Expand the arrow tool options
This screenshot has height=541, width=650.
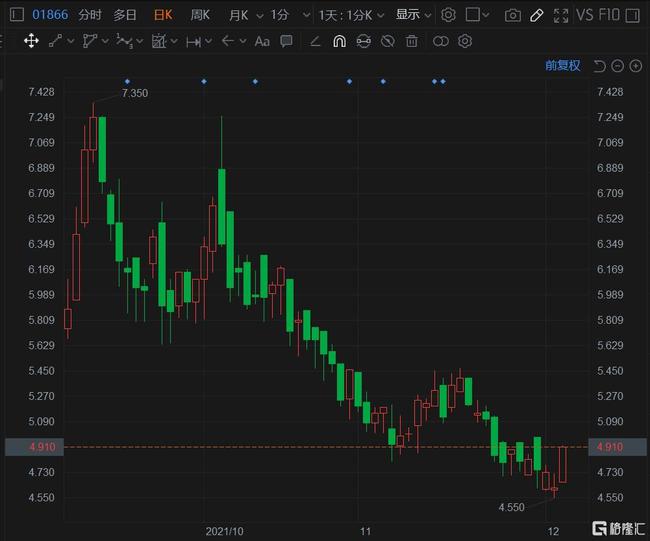(x=243, y=41)
